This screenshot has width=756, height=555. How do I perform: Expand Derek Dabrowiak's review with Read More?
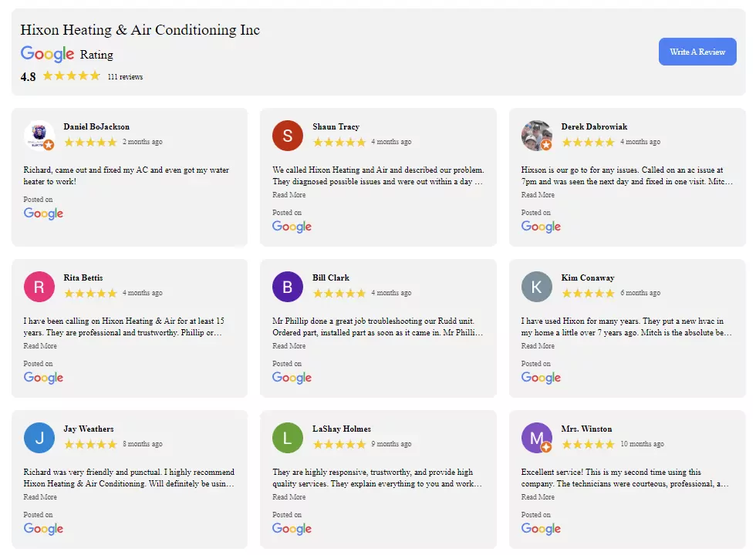tap(538, 195)
